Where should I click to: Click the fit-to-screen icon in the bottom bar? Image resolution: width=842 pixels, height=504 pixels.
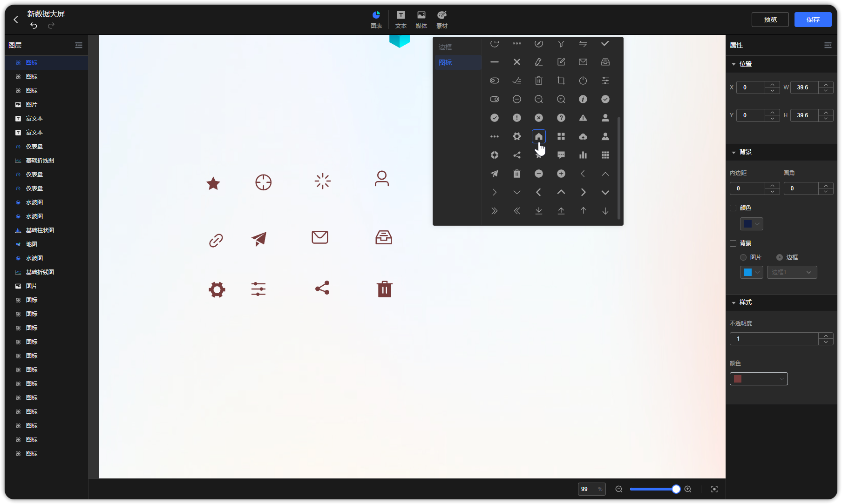coord(714,489)
